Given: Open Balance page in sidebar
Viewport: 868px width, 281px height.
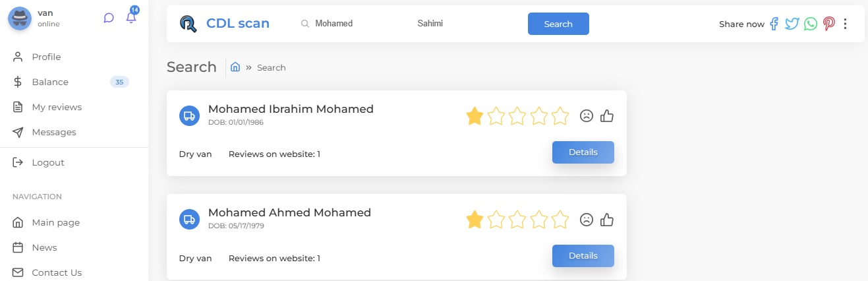Looking at the screenshot, I should 50,82.
